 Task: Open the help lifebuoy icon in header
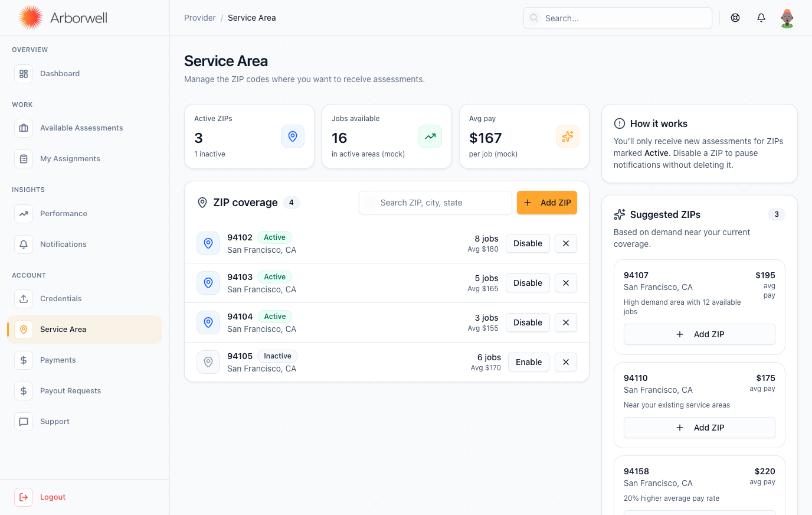coord(735,18)
